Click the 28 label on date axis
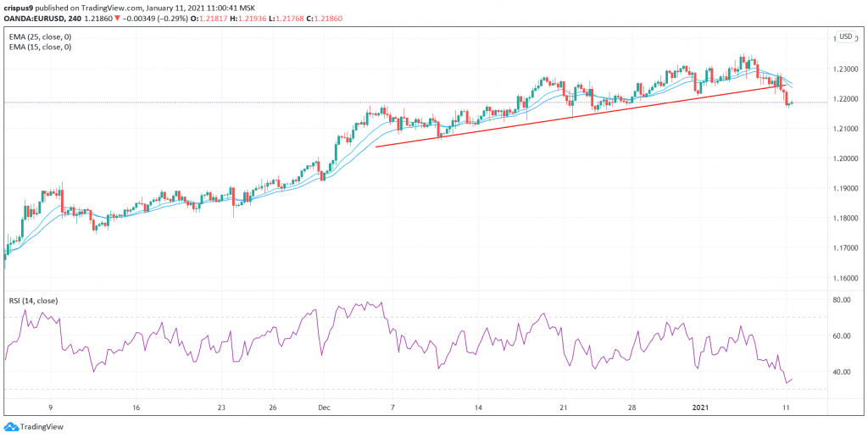 pyautogui.click(x=632, y=408)
